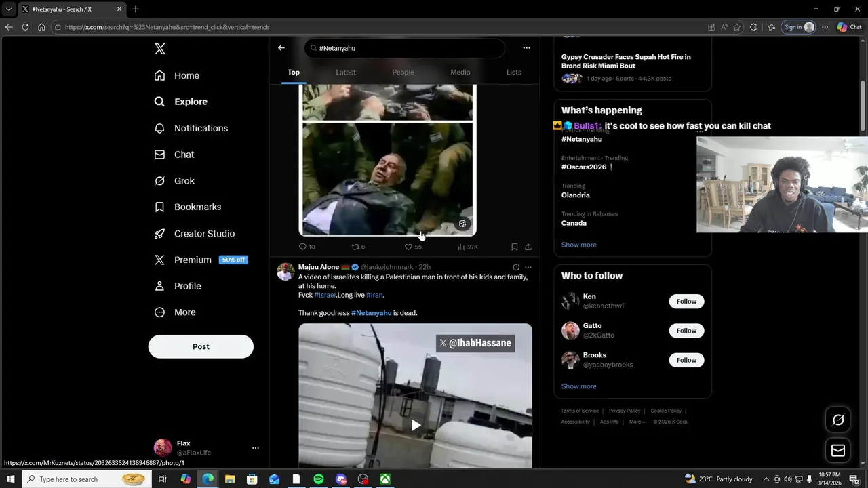Switch to the Top tab
Viewport: 868px width, 488px height.
[x=294, y=72]
